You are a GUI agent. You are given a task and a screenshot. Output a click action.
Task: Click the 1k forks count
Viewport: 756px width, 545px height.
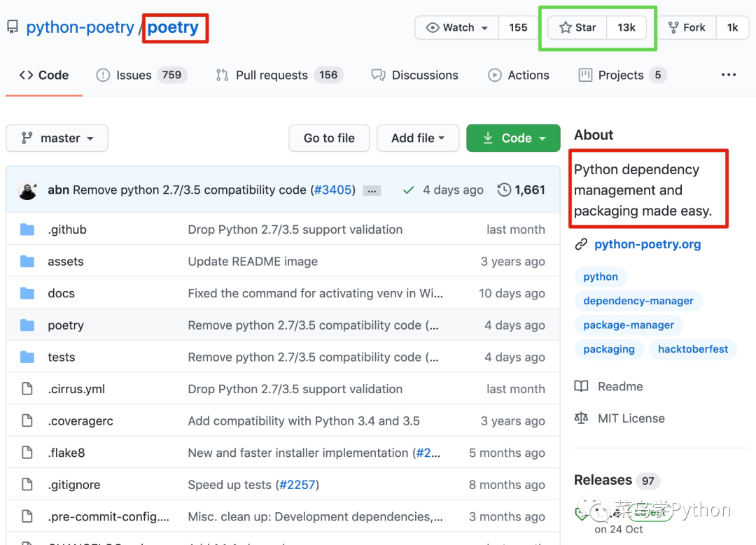pyautogui.click(x=732, y=27)
